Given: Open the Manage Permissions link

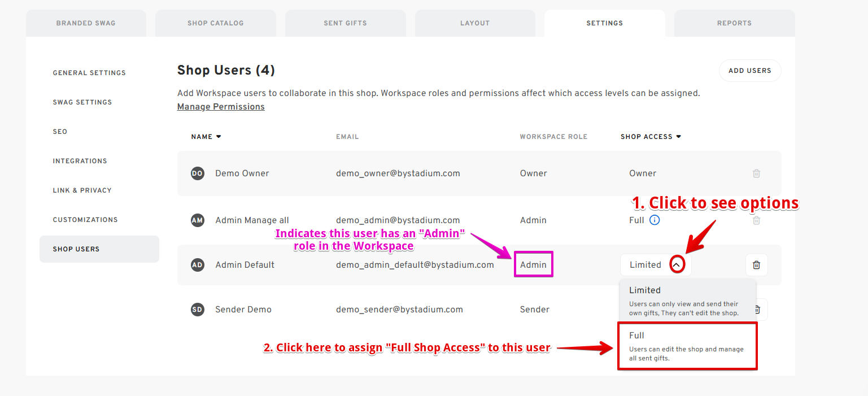Looking at the screenshot, I should click(221, 107).
